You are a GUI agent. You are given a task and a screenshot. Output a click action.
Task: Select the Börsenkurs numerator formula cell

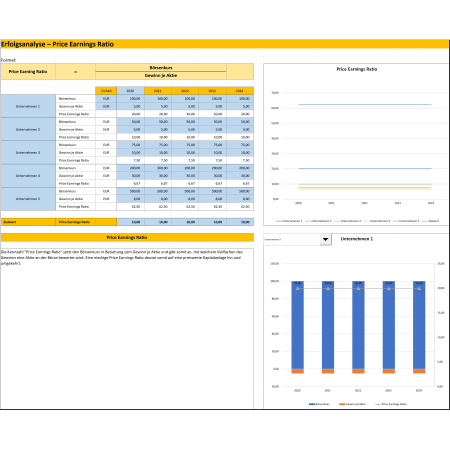pyautogui.click(x=161, y=68)
